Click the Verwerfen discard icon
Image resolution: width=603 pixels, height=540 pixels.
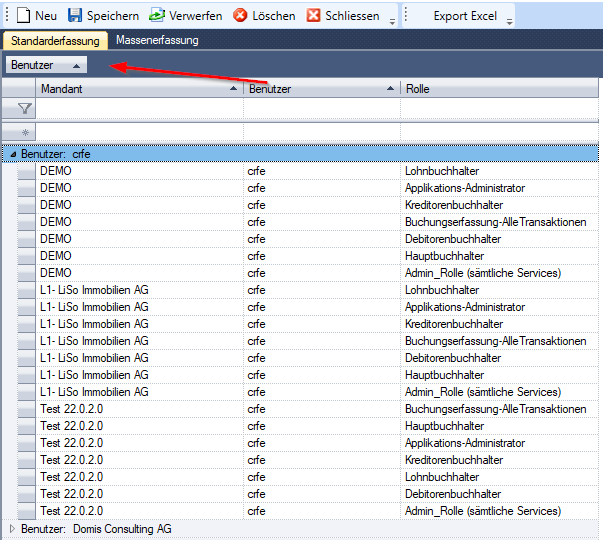click(157, 16)
